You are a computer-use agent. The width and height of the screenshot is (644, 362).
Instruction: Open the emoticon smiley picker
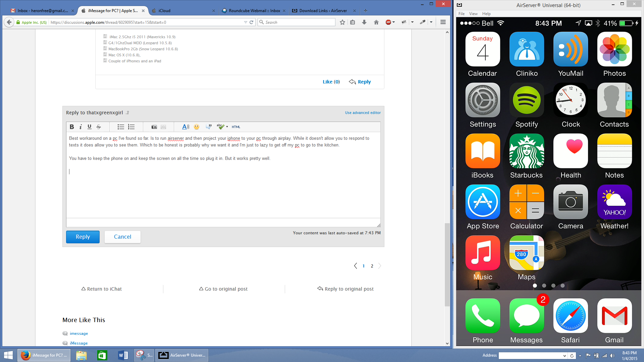pyautogui.click(x=197, y=127)
